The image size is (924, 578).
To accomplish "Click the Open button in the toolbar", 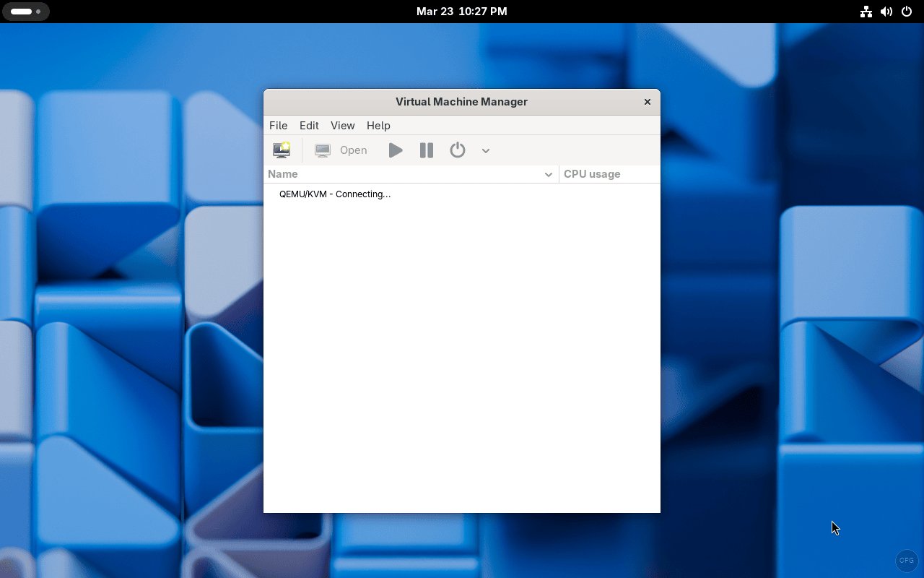I will point(354,150).
